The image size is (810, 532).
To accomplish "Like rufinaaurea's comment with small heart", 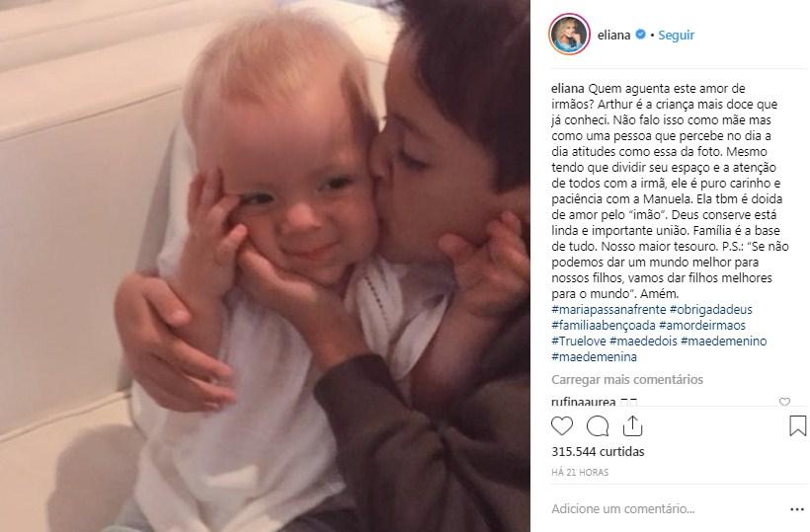I will pos(784,402).
